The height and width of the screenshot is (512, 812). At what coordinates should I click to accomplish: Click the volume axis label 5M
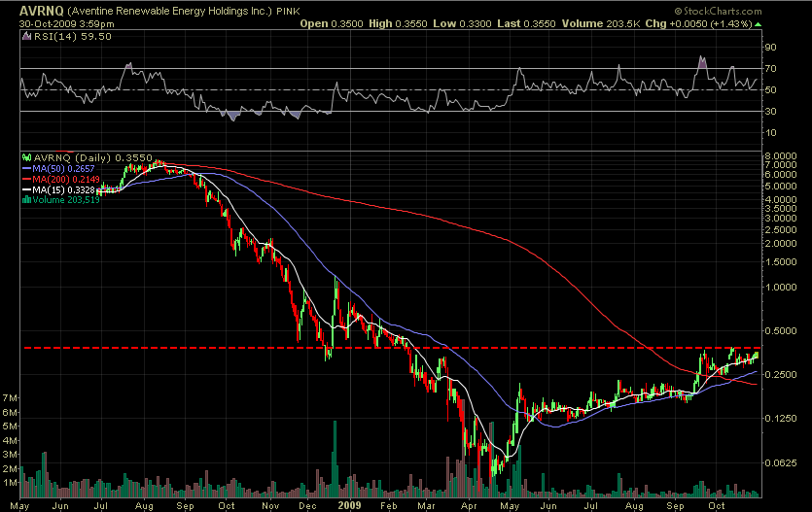point(10,427)
